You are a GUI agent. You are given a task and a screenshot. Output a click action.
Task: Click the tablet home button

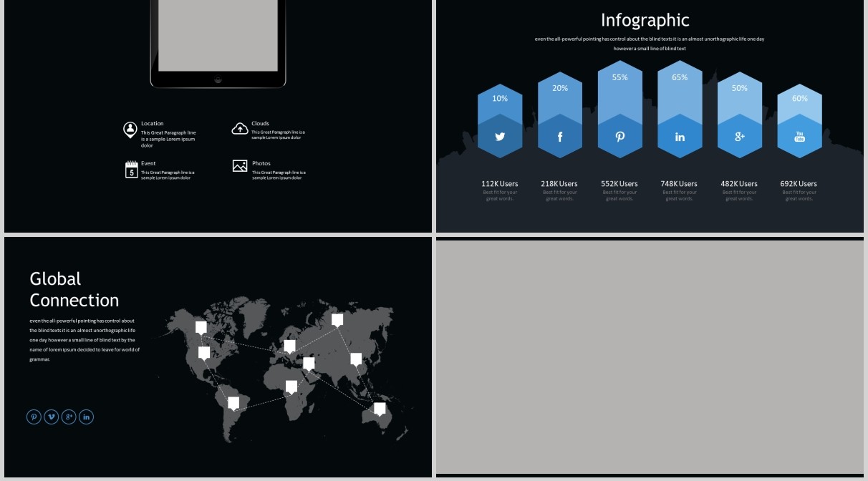point(218,79)
